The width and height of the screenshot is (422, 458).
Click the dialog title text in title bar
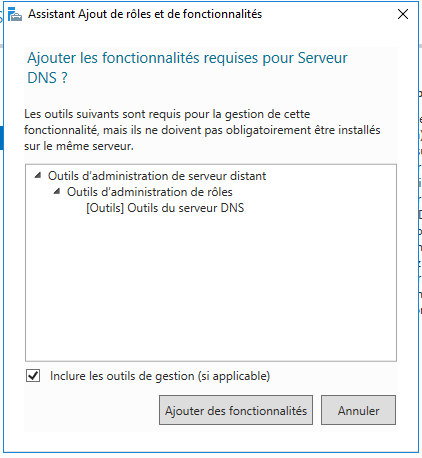coord(145,14)
